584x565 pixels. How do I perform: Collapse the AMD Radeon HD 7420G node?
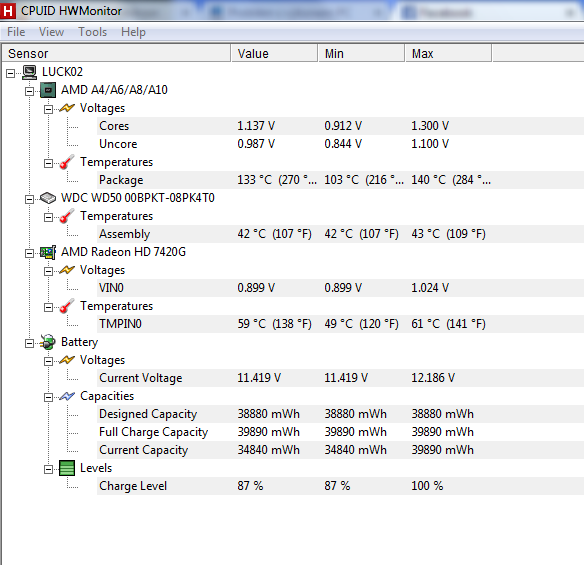29,254
